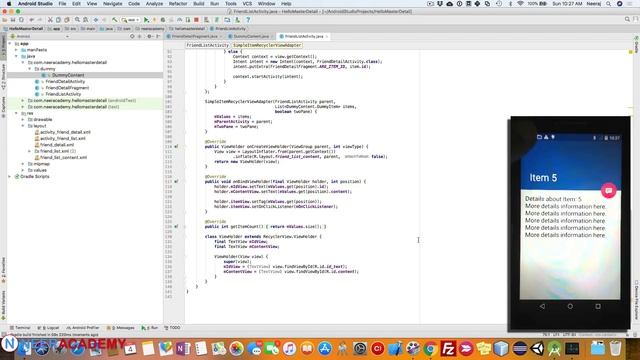The height and width of the screenshot is (360, 640).
Task: Click the pink floating action button in emulator
Action: pos(608,190)
